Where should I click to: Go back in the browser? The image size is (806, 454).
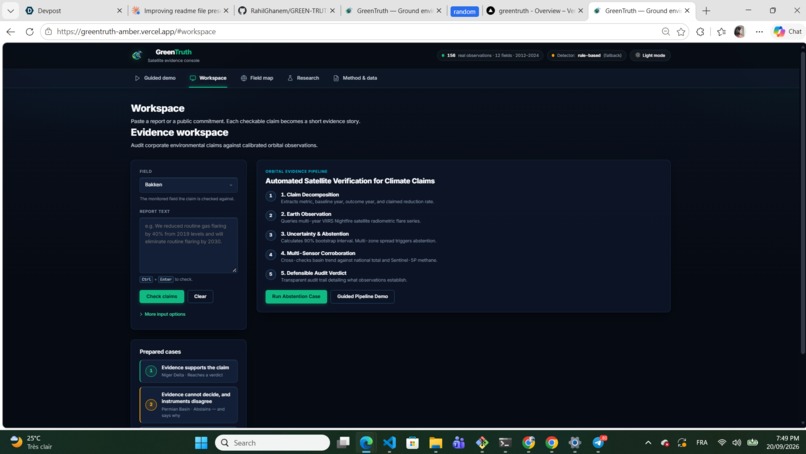pos(11,32)
